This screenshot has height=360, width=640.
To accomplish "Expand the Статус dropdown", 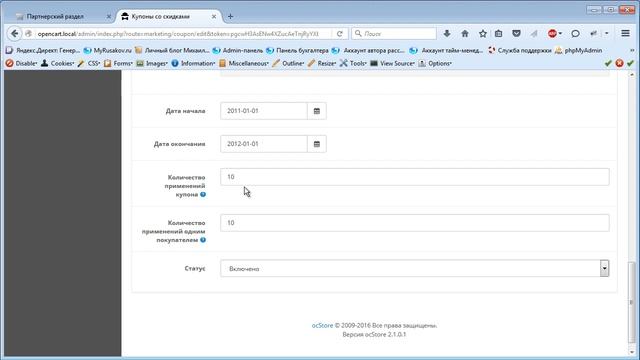I will coord(415,269).
